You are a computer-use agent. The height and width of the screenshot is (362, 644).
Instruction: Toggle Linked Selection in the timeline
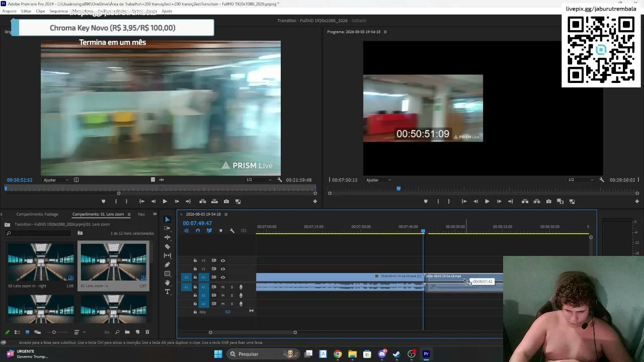[x=209, y=231]
